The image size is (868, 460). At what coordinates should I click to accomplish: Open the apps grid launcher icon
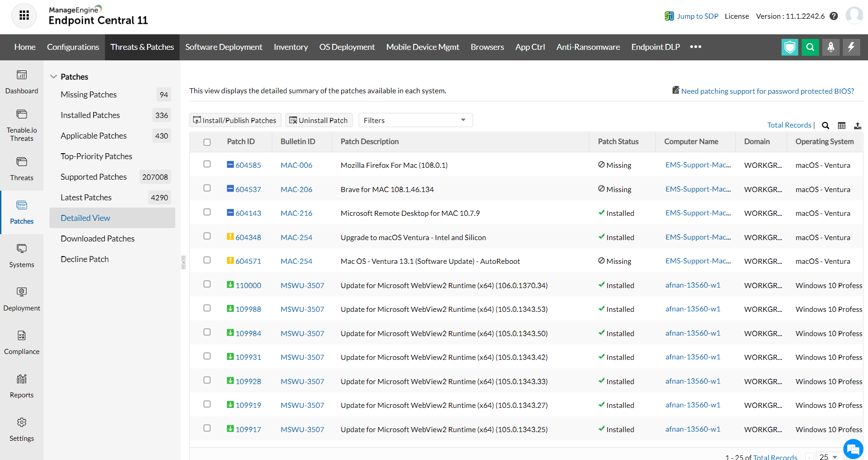pyautogui.click(x=24, y=16)
